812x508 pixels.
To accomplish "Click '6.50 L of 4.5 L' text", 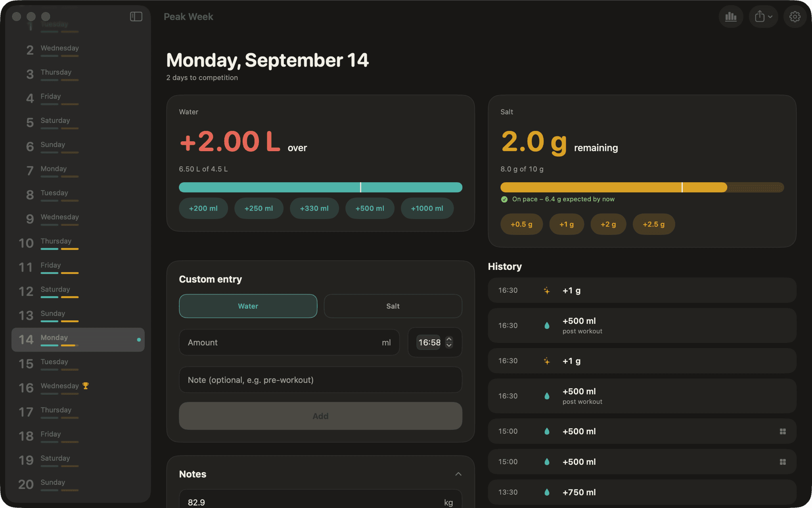I will tap(203, 169).
